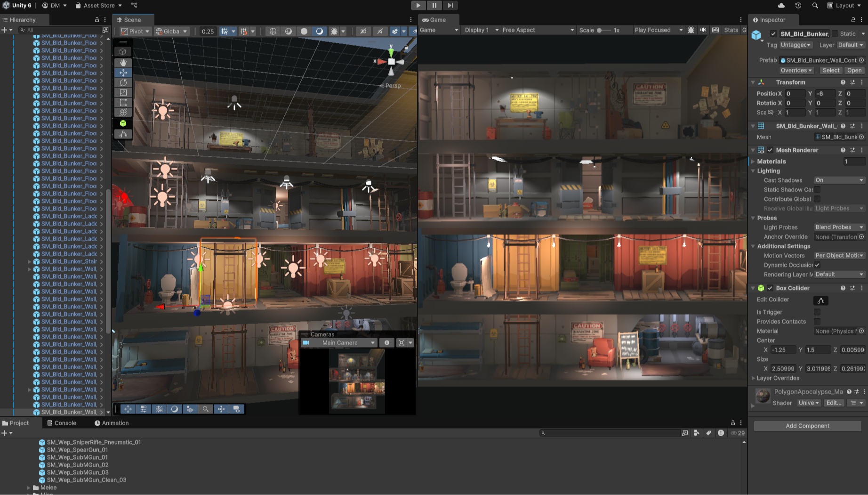Switch to the Console tab
This screenshot has width=868, height=495.
pyautogui.click(x=62, y=423)
